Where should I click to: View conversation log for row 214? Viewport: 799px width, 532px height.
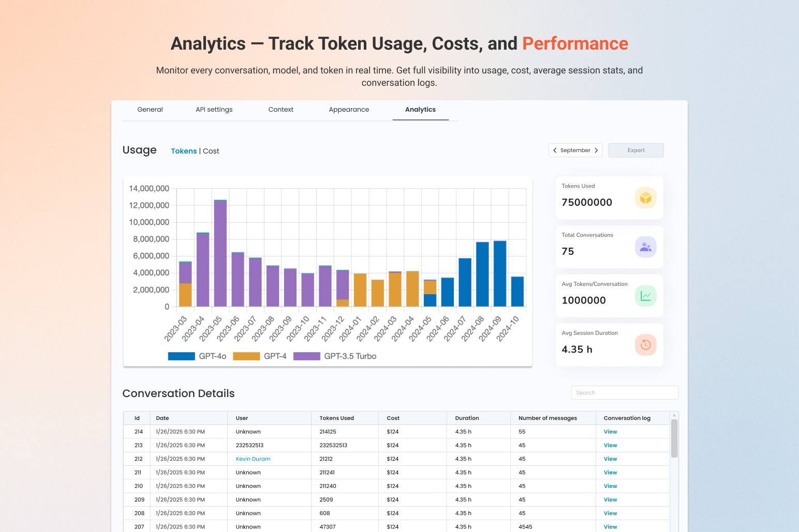(610, 431)
